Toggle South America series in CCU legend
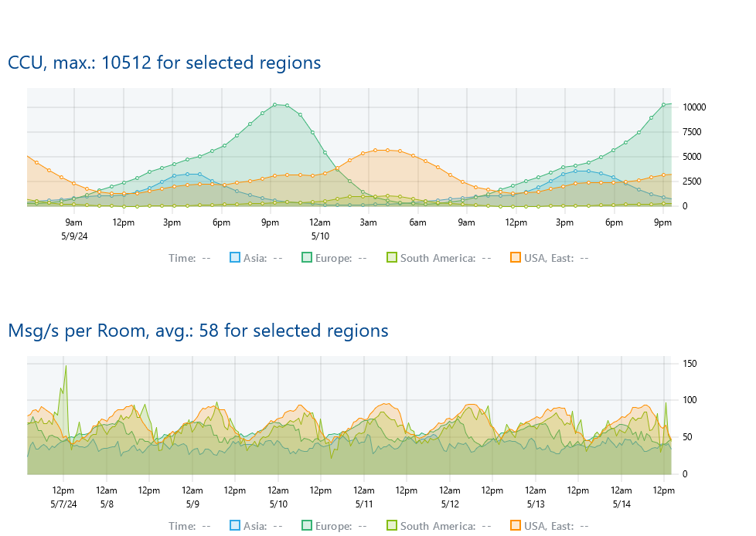The width and height of the screenshot is (756, 536). click(x=391, y=258)
